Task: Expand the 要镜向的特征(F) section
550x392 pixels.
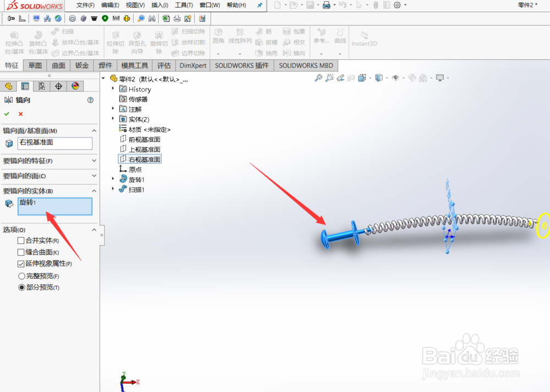Action: click(x=94, y=161)
